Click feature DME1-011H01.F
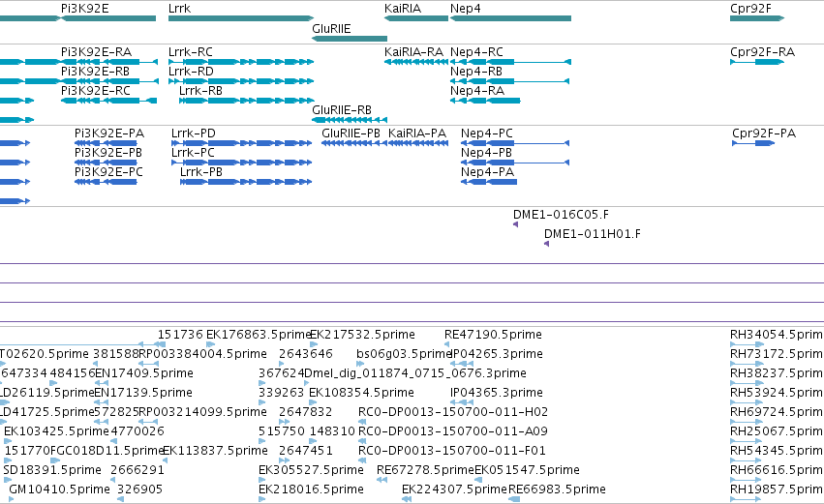Viewport: 824px width, 504px height. 593,234
